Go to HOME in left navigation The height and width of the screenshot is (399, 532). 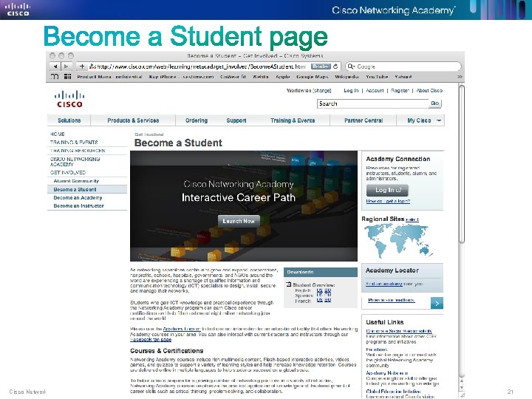click(x=58, y=134)
